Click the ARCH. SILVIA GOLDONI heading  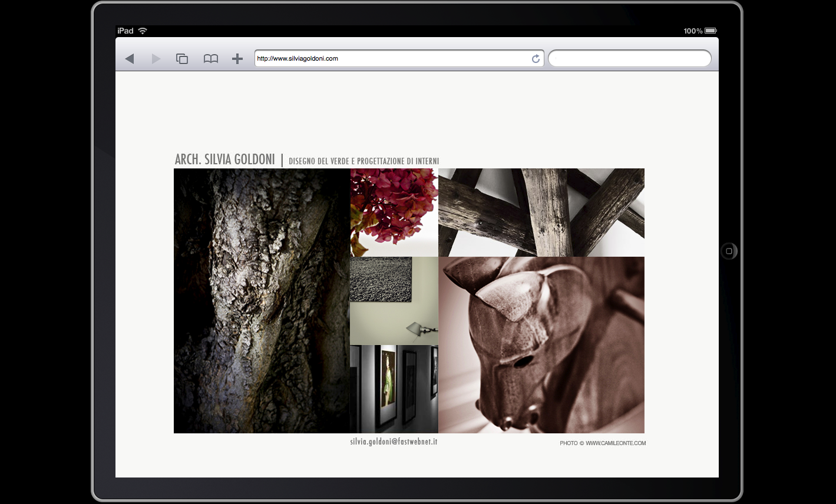[x=225, y=160]
